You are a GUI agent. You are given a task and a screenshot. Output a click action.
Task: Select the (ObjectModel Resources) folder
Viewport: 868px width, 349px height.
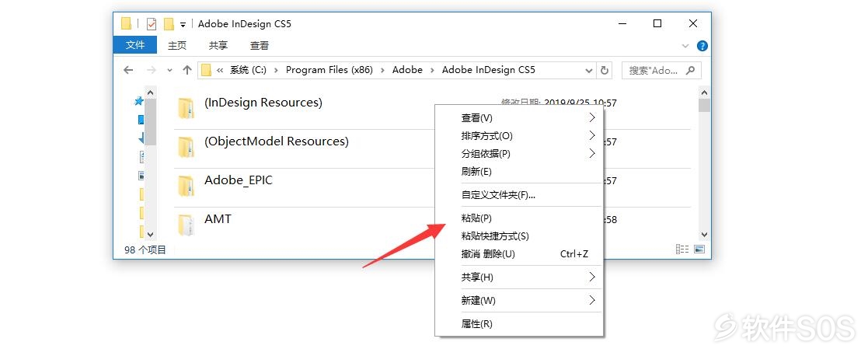pyautogui.click(x=276, y=141)
